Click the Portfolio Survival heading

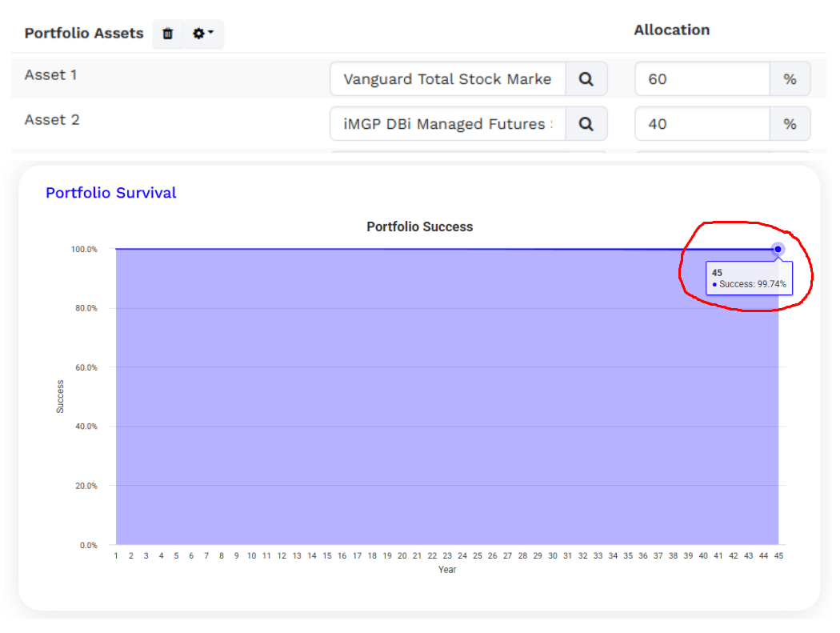pos(111,193)
